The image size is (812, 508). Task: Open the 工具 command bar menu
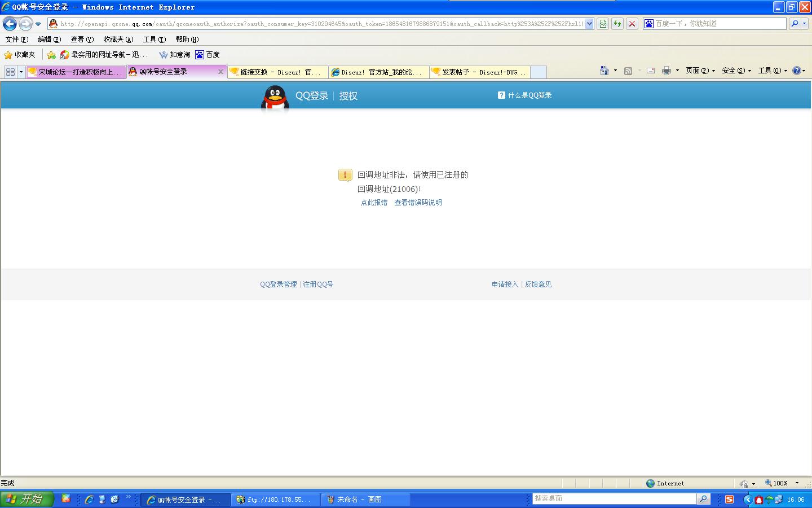pos(773,71)
